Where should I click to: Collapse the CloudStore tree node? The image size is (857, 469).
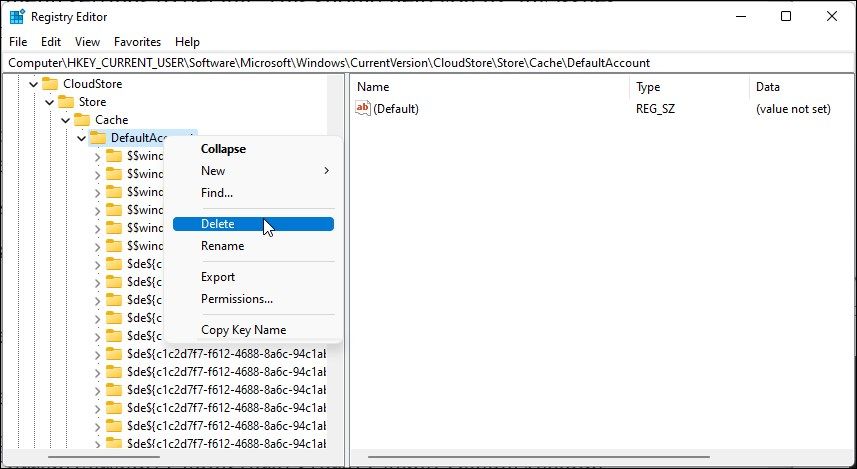tap(33, 84)
